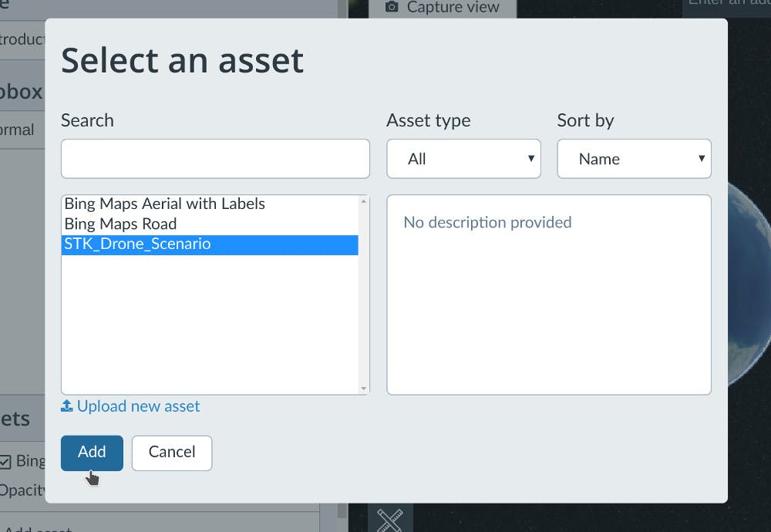Click the Capture view button

(442, 7)
